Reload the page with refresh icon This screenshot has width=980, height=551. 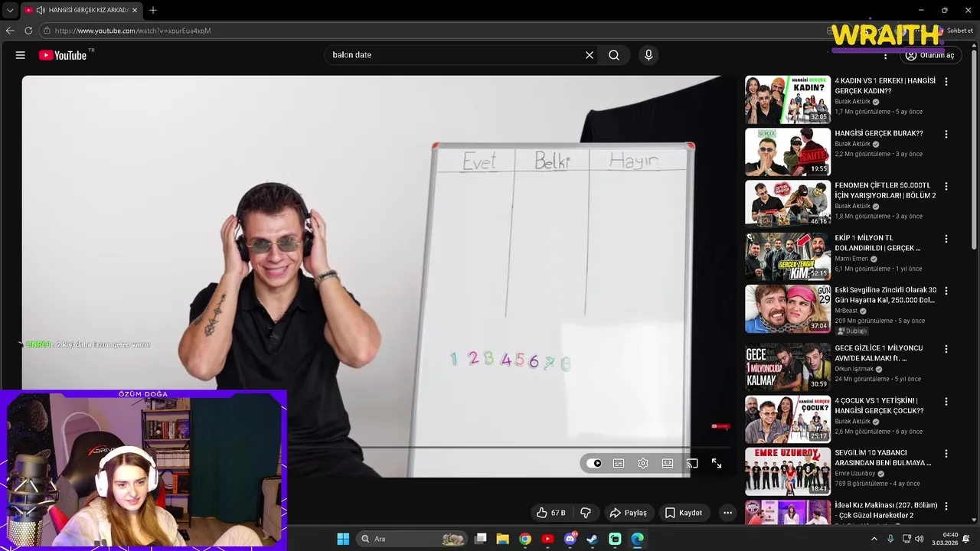pyautogui.click(x=28, y=31)
